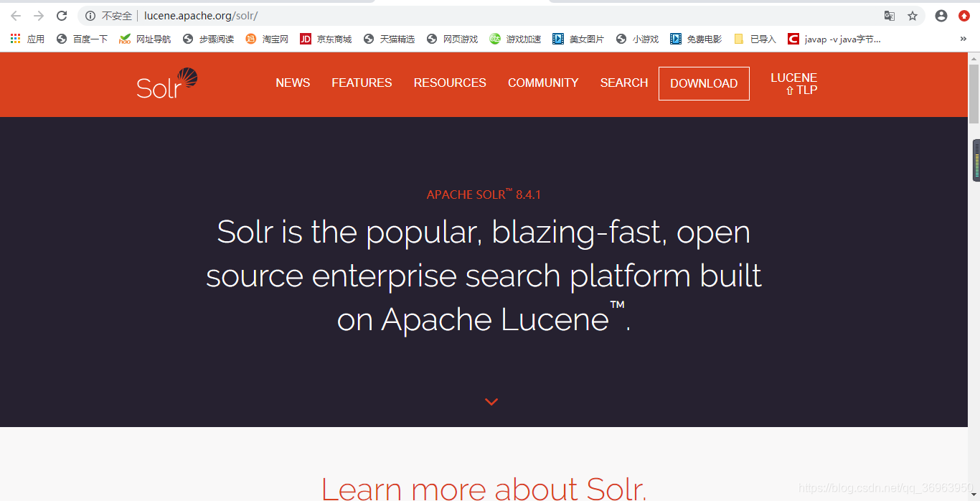Screen dimensions: 980x501
Task: Click the 应用 apps grid icon
Action: [x=14, y=39]
